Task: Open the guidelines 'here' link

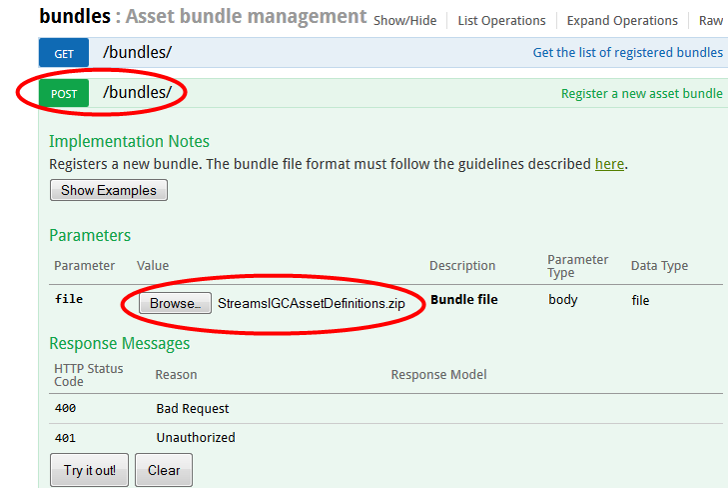Action: pos(609,164)
